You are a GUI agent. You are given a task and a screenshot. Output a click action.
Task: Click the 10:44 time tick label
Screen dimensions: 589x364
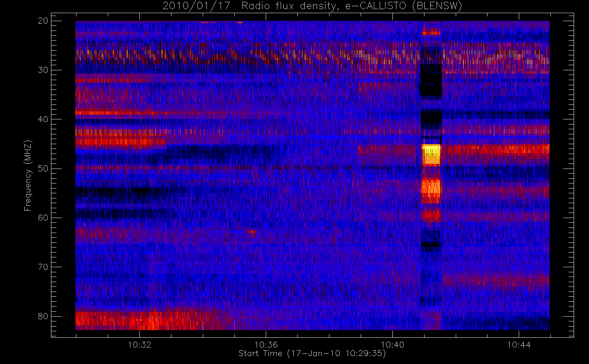coord(519,345)
